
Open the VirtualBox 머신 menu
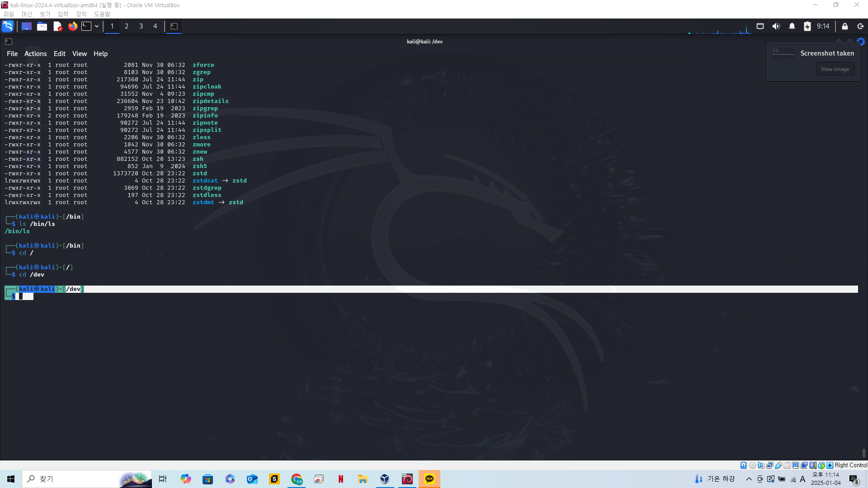27,14
